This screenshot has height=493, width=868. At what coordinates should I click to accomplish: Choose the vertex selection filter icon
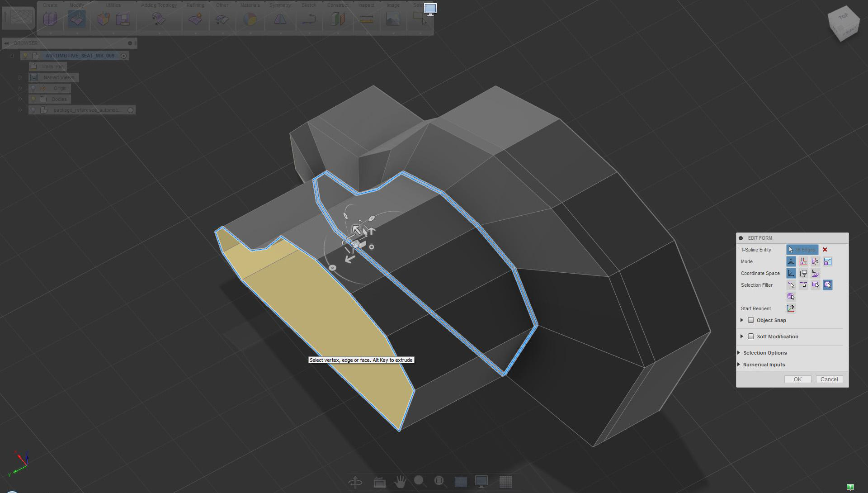tap(791, 285)
